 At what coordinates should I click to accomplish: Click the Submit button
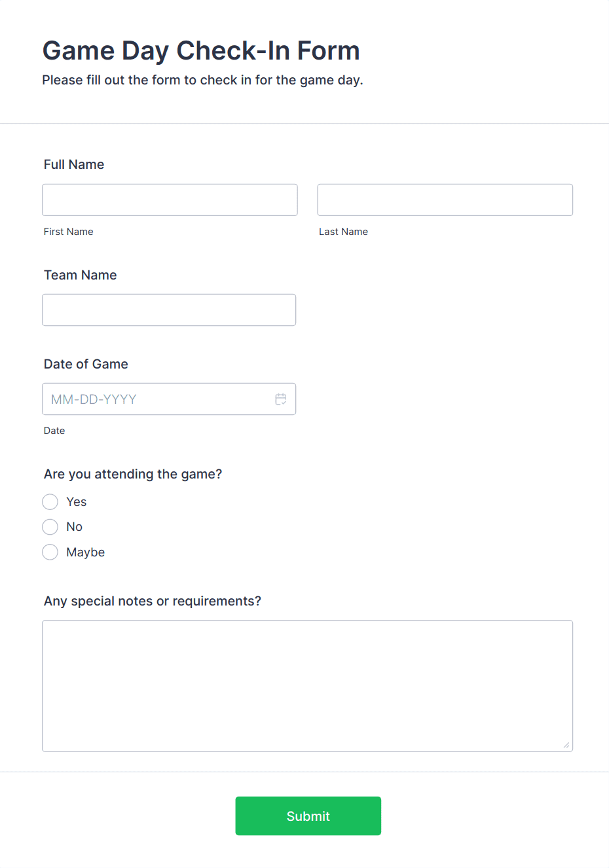click(x=308, y=816)
